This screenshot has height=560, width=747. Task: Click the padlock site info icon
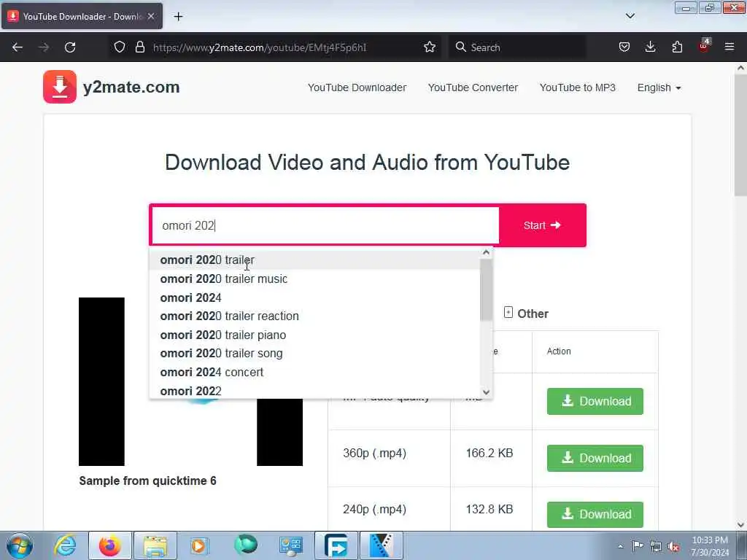click(139, 47)
